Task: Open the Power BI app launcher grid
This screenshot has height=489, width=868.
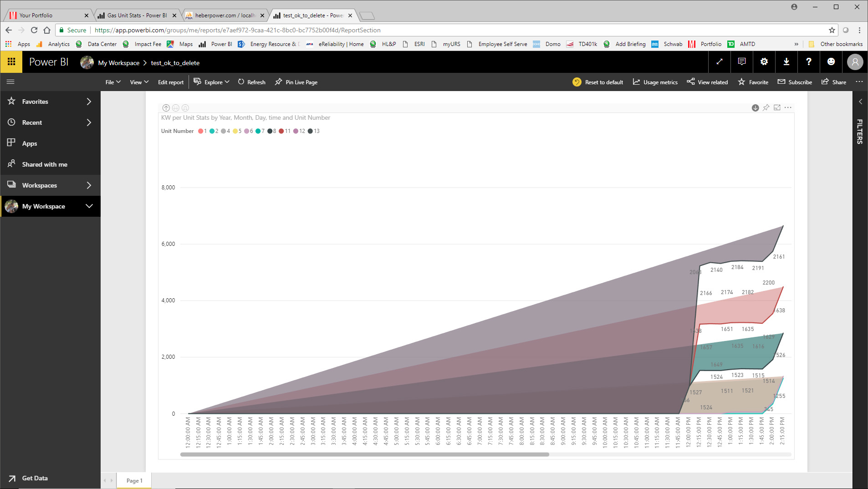Action: pos(11,62)
